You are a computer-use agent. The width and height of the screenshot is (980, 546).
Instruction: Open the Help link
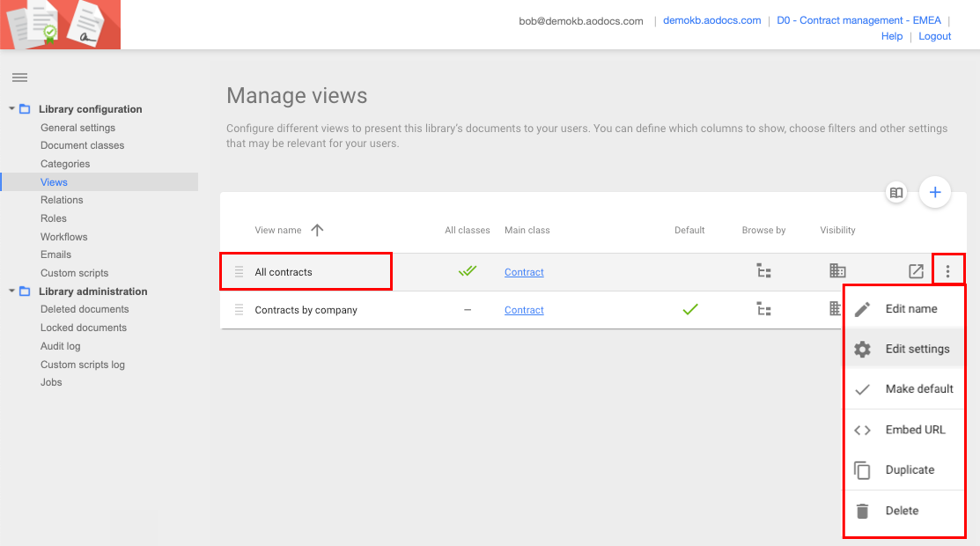tap(891, 36)
